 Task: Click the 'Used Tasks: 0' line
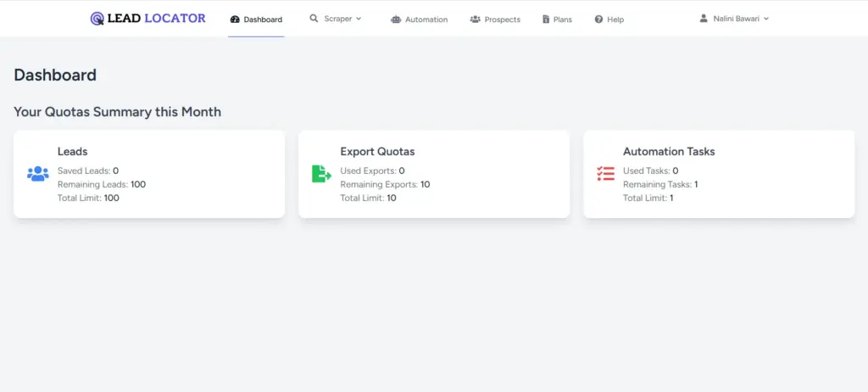(651, 171)
